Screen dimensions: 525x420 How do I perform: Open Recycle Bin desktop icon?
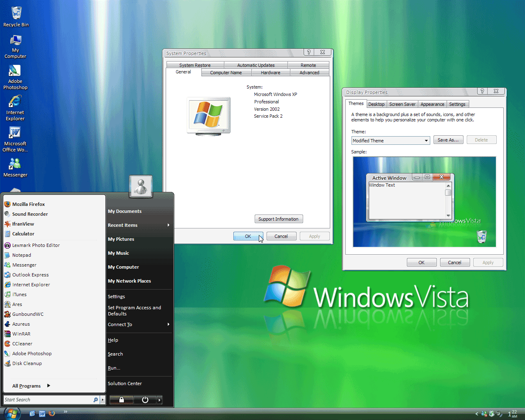(x=16, y=16)
